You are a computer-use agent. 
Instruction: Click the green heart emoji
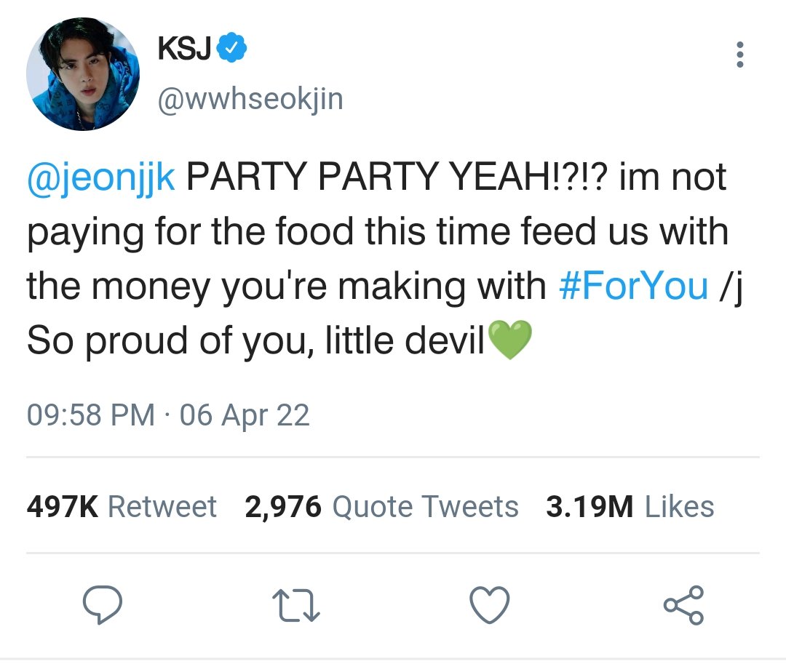pos(509,340)
